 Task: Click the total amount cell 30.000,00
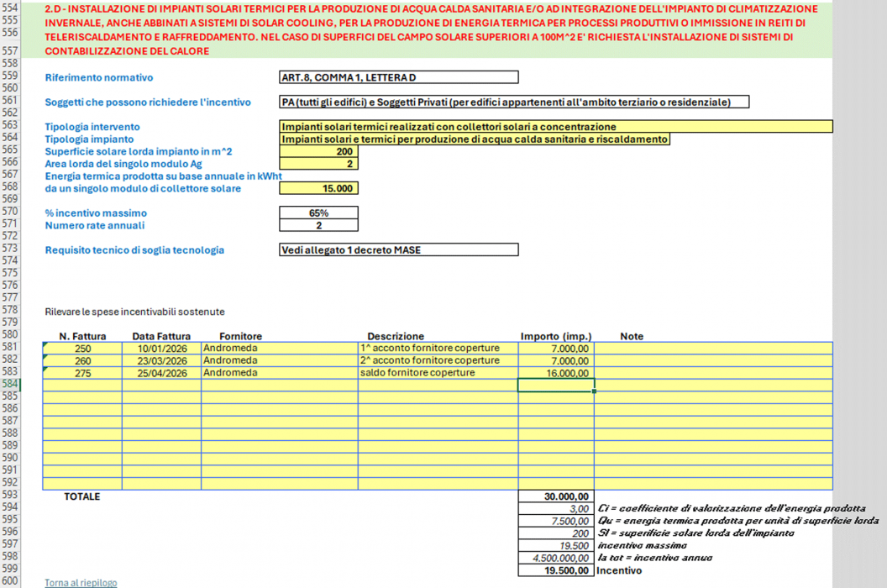coord(556,496)
